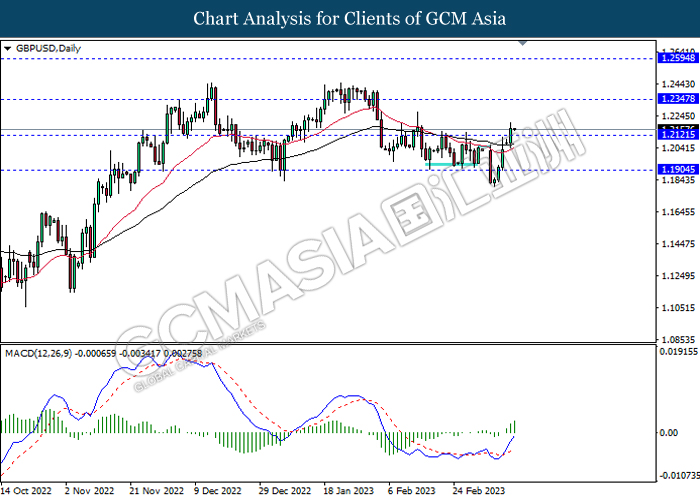Select the 1.19045 price level label
700x500 pixels.
pyautogui.click(x=678, y=170)
